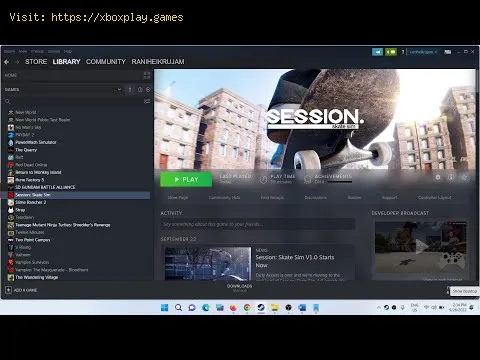Select The Wandering Village in games list
Screen dimensions: 480x360
click(x=36, y=277)
